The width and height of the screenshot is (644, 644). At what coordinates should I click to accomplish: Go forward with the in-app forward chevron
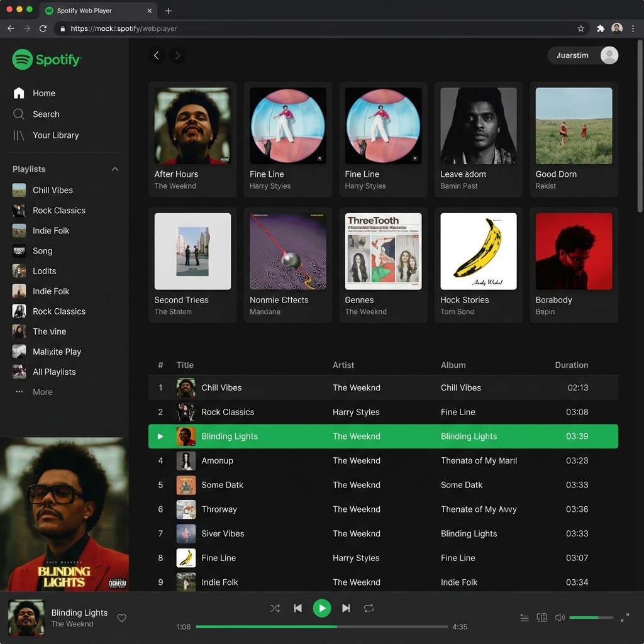(x=177, y=55)
